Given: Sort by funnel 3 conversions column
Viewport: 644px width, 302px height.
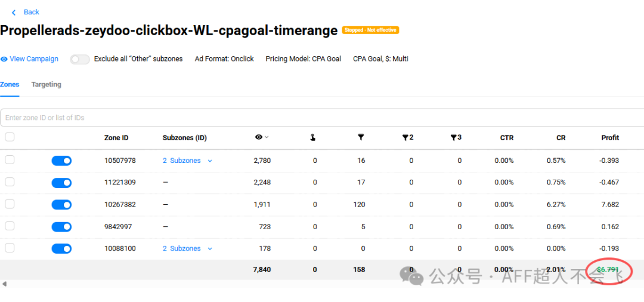Looking at the screenshot, I should [456, 138].
